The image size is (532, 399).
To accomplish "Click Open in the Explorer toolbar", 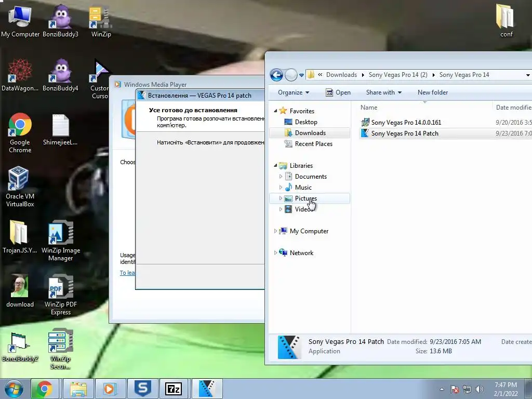I will click(338, 92).
